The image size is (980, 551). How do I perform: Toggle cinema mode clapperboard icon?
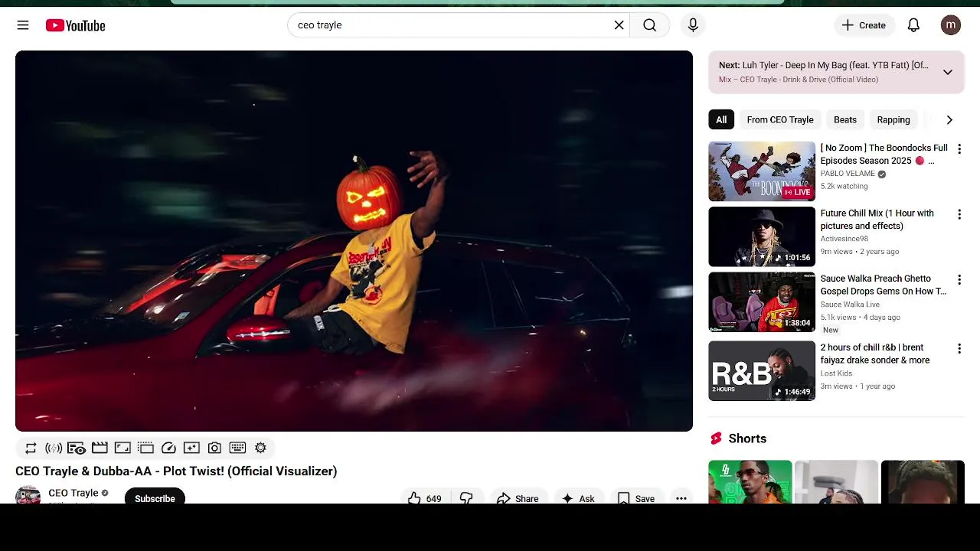pos(100,448)
